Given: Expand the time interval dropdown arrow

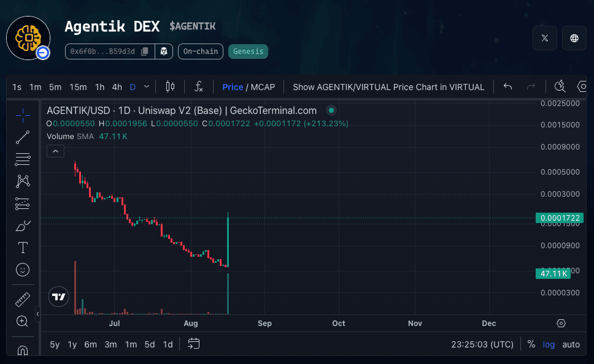Looking at the screenshot, I should coord(147,87).
